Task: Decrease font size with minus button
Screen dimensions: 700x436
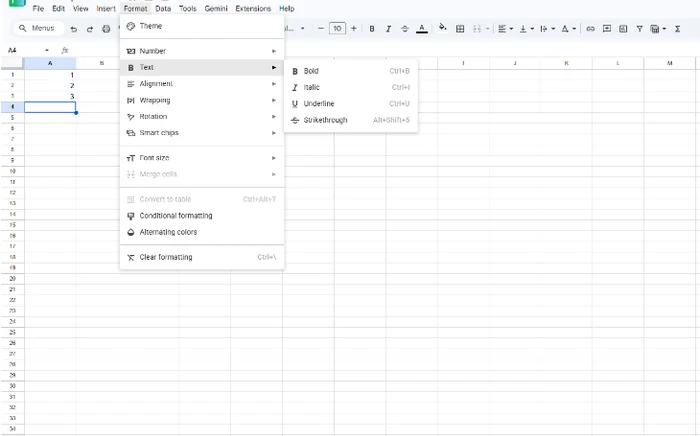Action: 321,29
